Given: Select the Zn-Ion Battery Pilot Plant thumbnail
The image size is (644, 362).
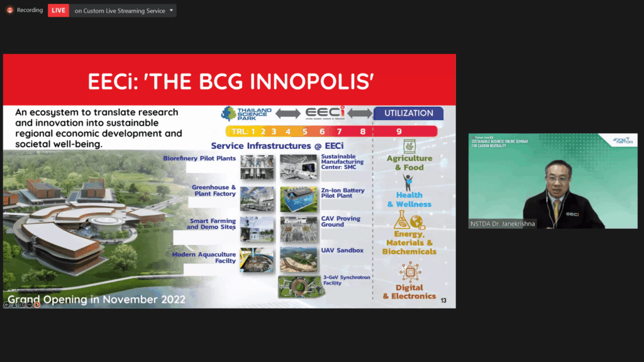Looking at the screenshot, I should coord(299,199).
